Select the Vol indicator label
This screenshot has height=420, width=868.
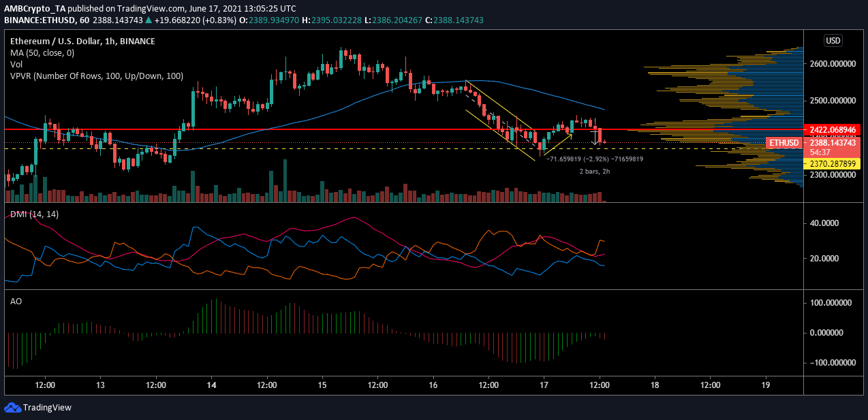16,65
